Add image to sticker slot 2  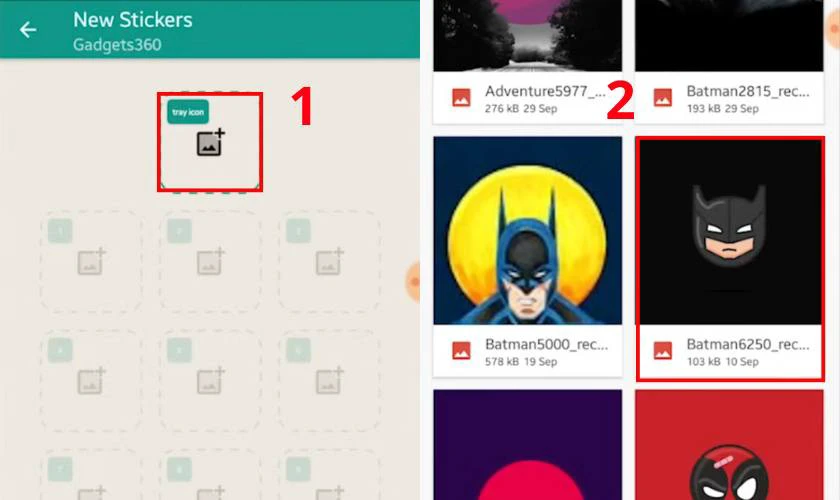tap(211, 262)
